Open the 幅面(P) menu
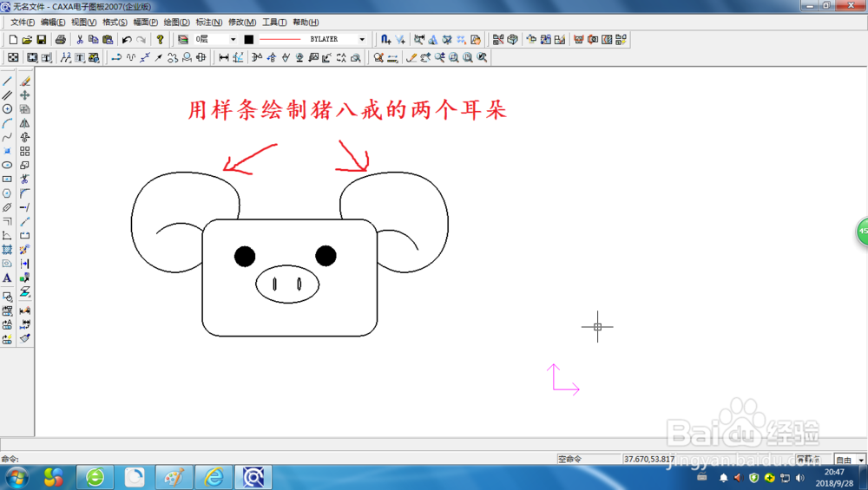 (x=146, y=23)
